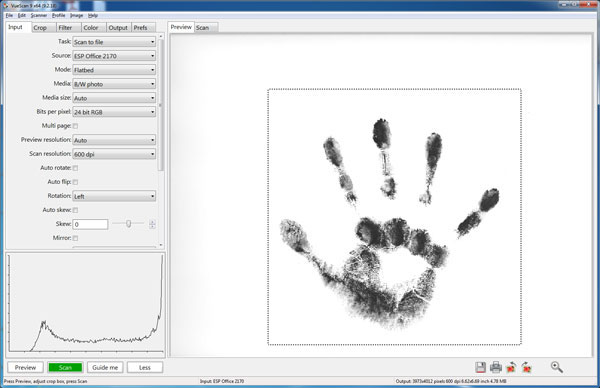Enable the Auto flip checkbox
The image size is (600, 388).
(x=75, y=182)
